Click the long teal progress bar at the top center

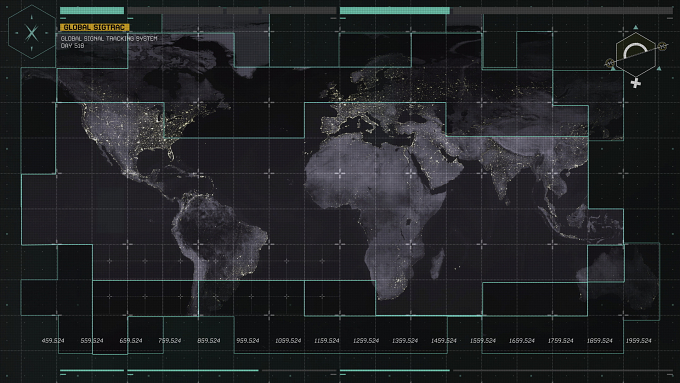(x=395, y=10)
